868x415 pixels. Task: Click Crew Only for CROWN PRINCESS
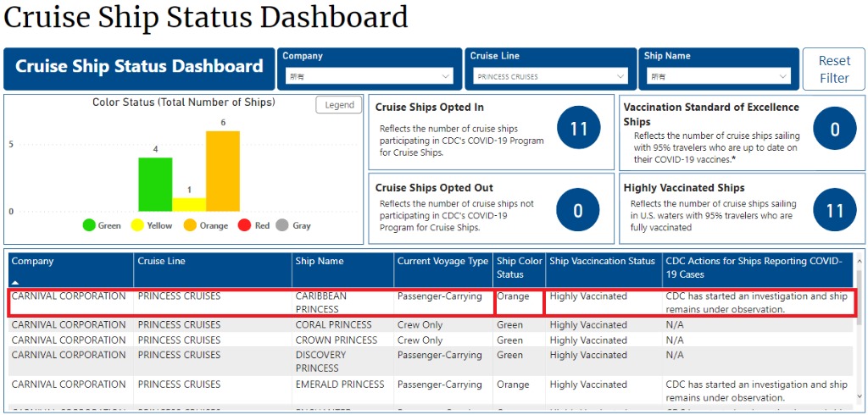click(420, 340)
